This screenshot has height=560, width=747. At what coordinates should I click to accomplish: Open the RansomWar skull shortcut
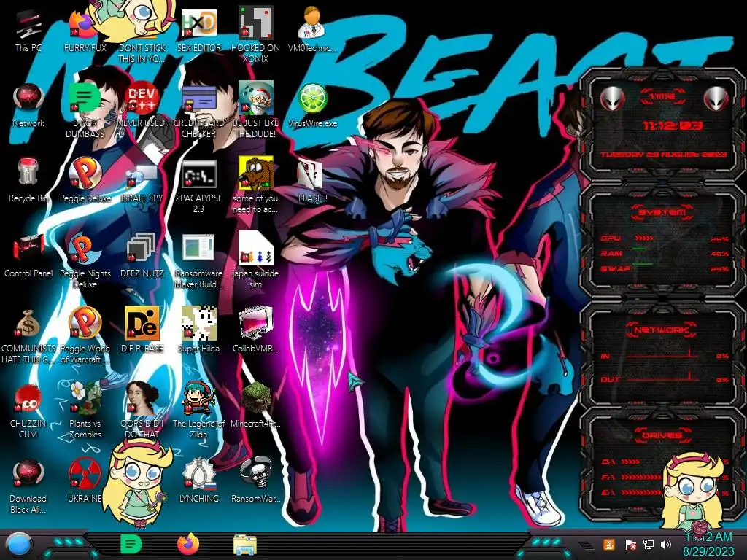tap(255, 472)
